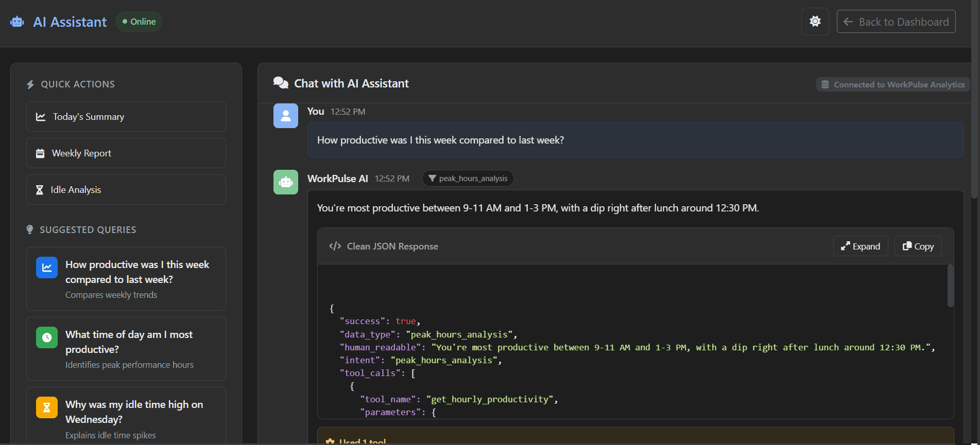Click the Online status badge
Viewport: 980px width, 445px height.
click(139, 22)
